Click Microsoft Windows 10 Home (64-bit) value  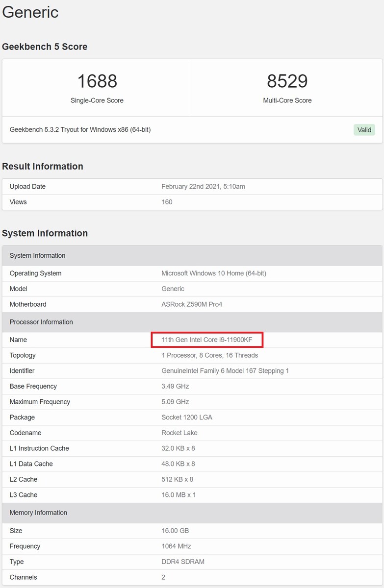(214, 273)
